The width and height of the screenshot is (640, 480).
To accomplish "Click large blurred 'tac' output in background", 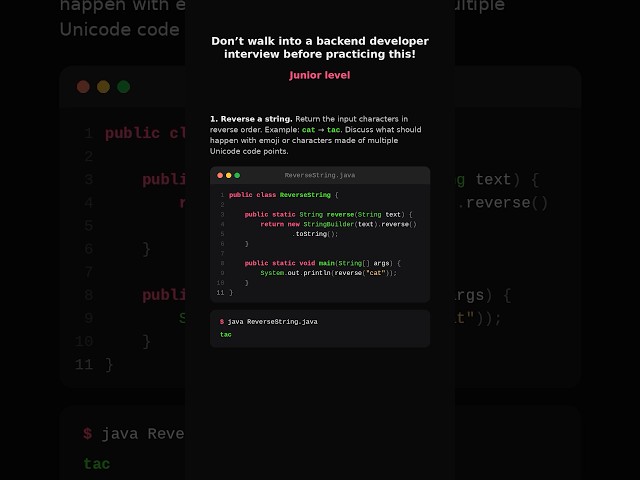I will pos(97,464).
